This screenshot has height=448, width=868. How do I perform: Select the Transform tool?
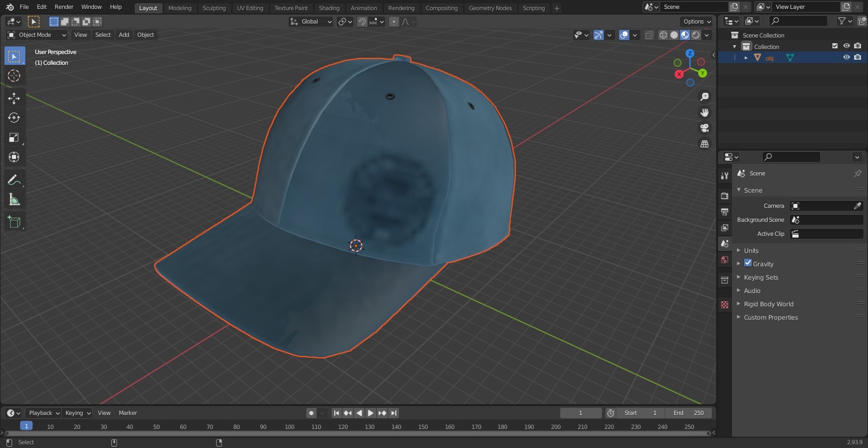pos(14,157)
